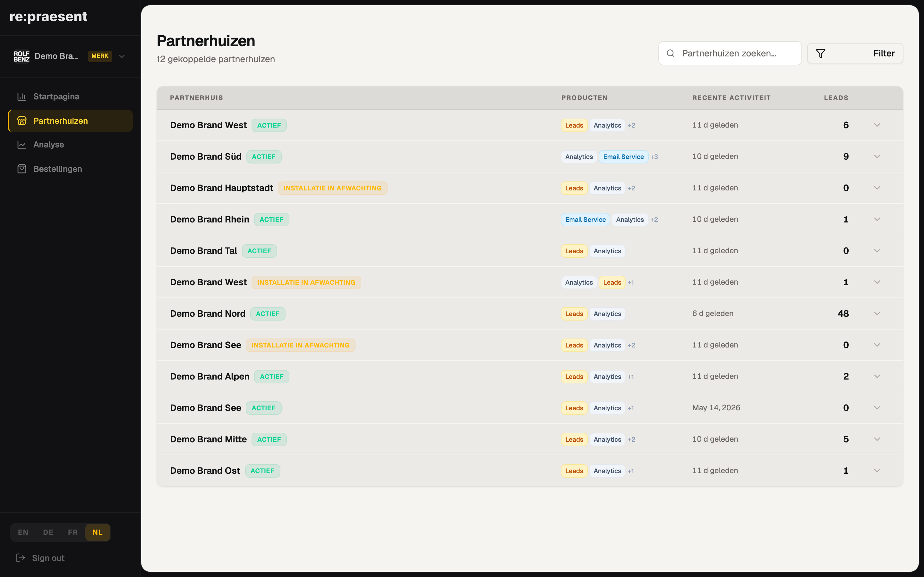The height and width of the screenshot is (577, 924).
Task: Click the magnifying glass search icon
Action: coord(671,54)
